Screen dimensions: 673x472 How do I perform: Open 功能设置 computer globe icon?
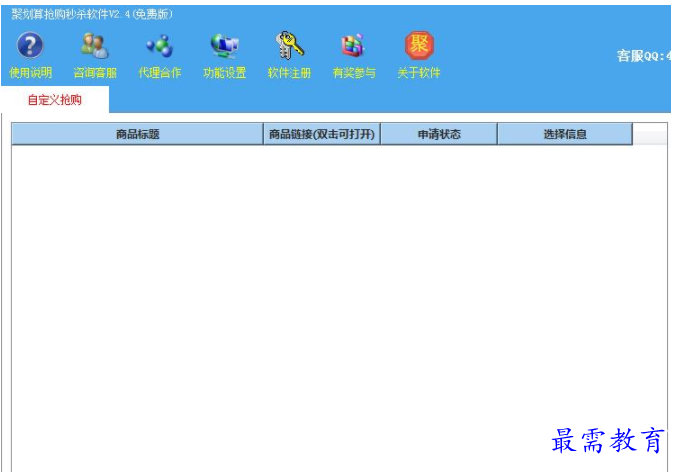[x=224, y=45]
